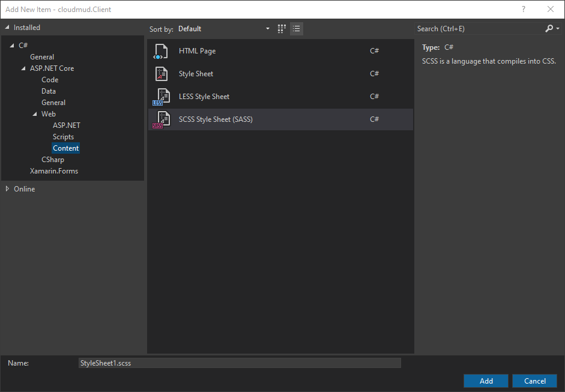Image resolution: width=565 pixels, height=392 pixels.
Task: Select the Web category
Action: [48, 114]
